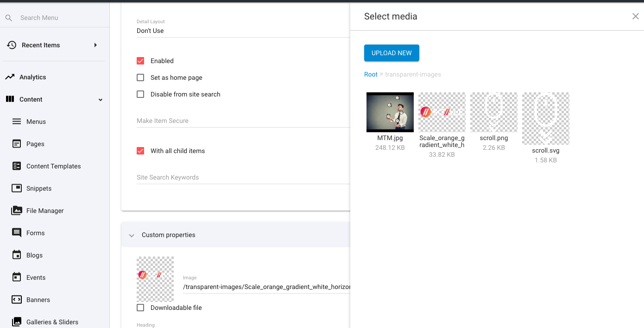Select the Banners sidebar icon
Screen dimensions: 644x328
(x=16, y=299)
